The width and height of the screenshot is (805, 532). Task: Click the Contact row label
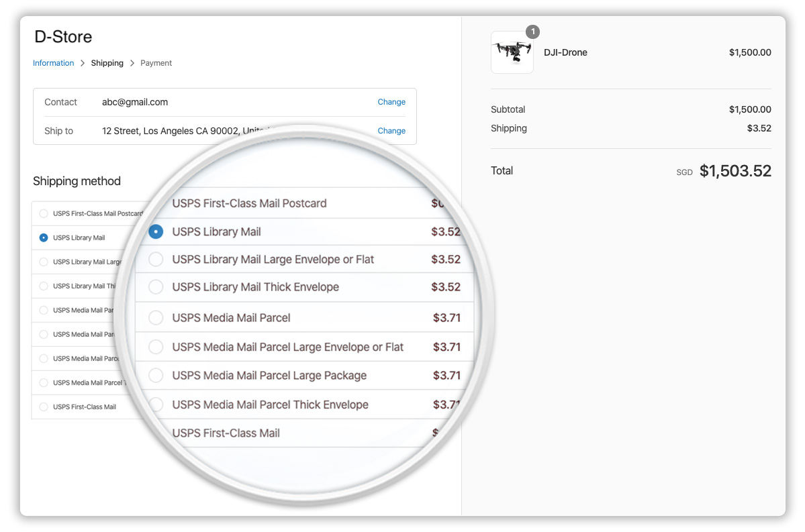60,102
